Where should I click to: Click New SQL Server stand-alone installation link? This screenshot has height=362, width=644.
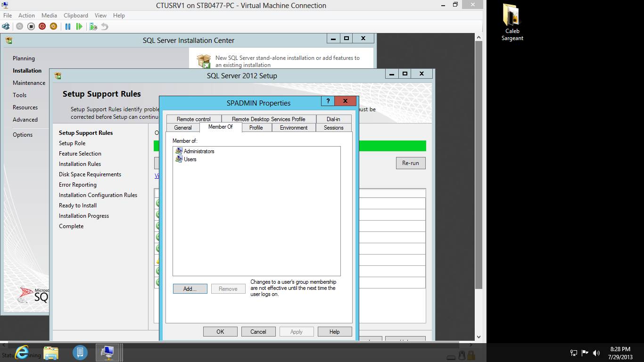pyautogui.click(x=288, y=61)
